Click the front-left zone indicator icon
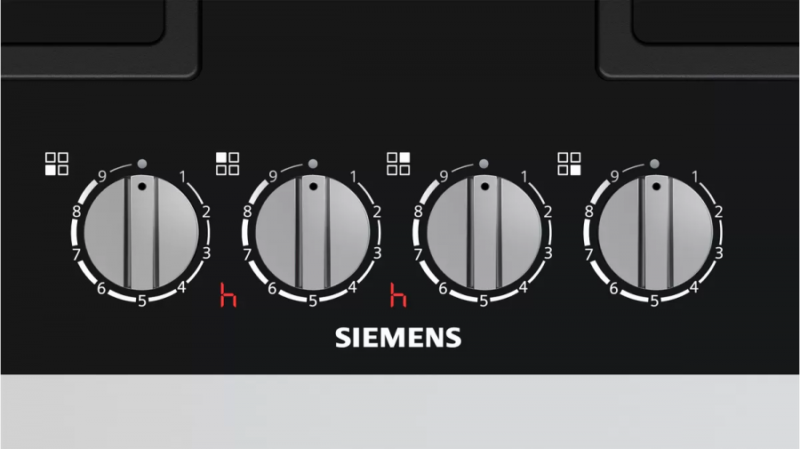Screen dimensions: 800x449 57,164
